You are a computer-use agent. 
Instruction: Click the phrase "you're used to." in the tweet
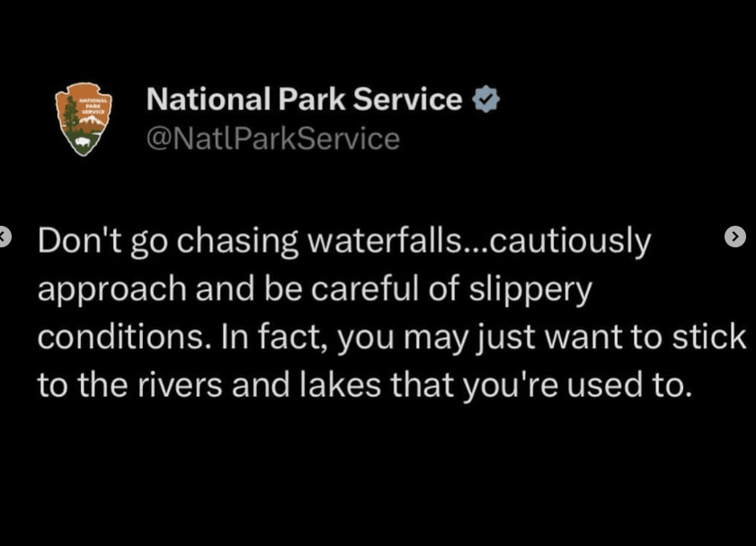pos(578,386)
